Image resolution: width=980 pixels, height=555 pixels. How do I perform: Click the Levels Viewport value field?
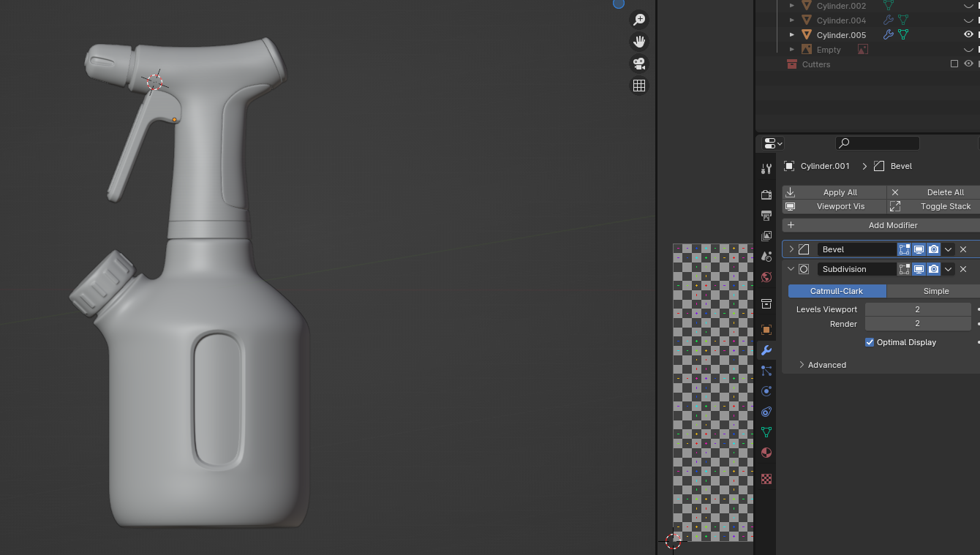click(918, 309)
